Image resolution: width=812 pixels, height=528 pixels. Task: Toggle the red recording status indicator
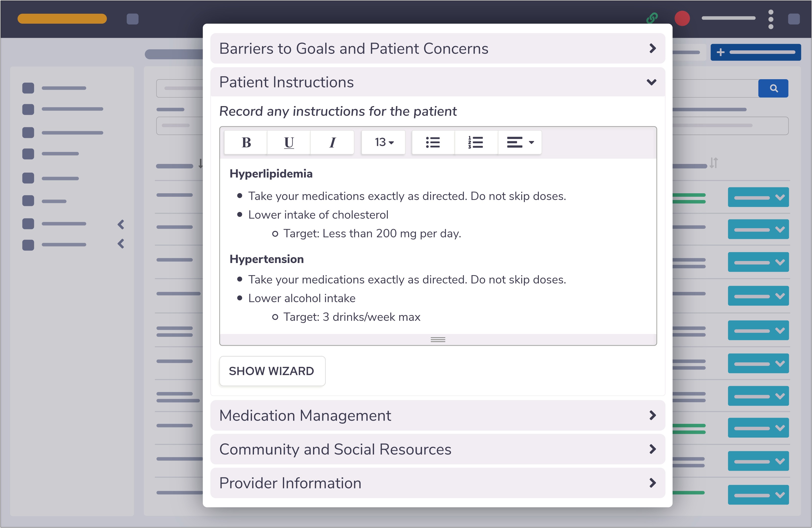pos(681,16)
